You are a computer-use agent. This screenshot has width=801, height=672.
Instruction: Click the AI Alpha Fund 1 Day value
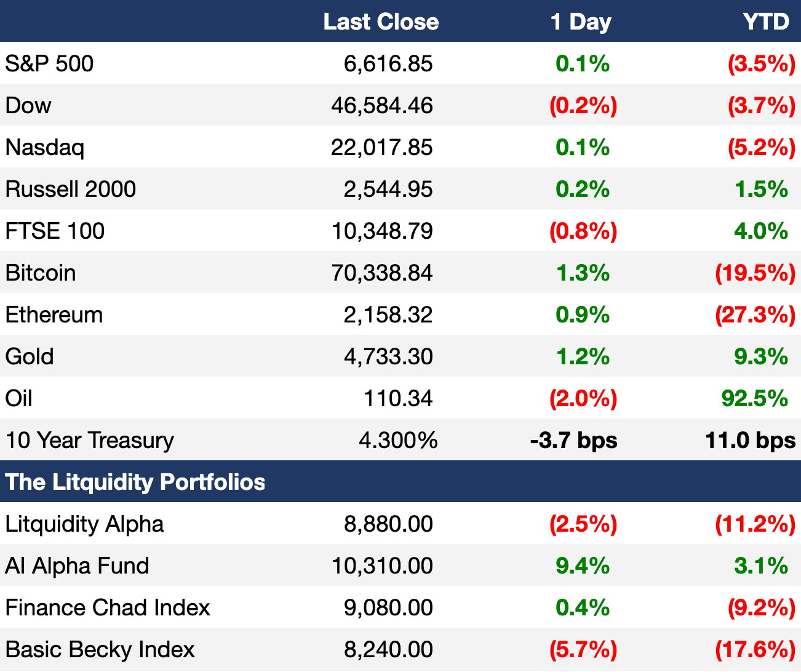(x=582, y=566)
